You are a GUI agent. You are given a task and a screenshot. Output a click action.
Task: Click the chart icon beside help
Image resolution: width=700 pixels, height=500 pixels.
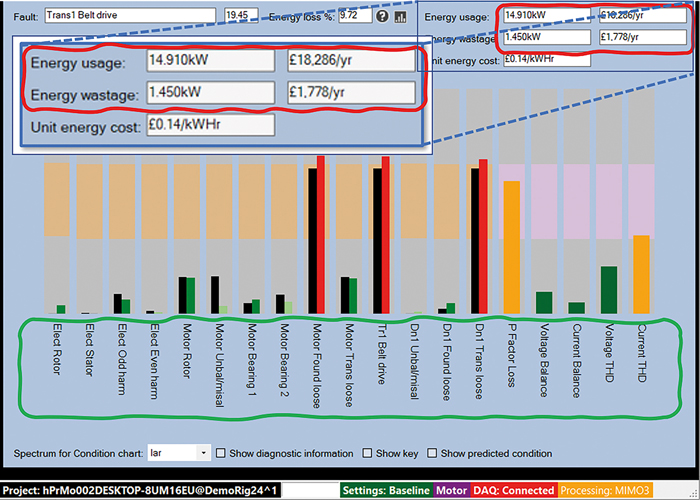point(401,16)
